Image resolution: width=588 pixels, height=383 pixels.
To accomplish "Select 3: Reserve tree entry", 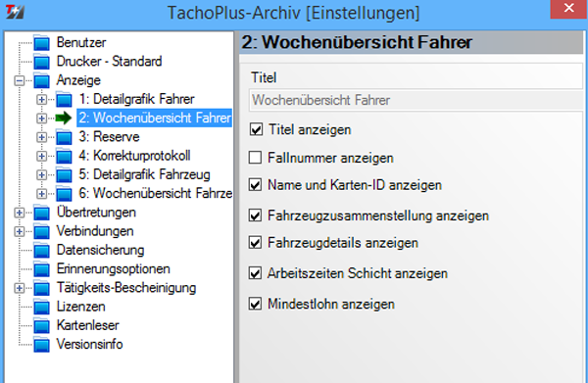I will click(x=109, y=137).
